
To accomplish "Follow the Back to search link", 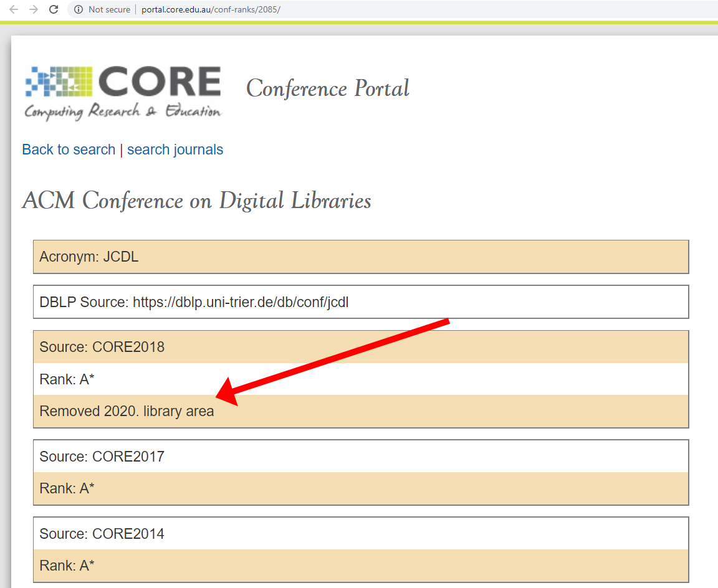I will (69, 149).
